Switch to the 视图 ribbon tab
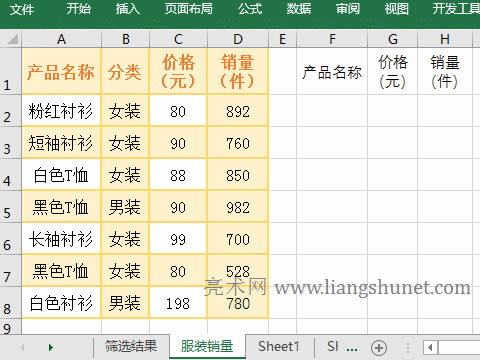480x360 pixels. pyautogui.click(x=397, y=9)
